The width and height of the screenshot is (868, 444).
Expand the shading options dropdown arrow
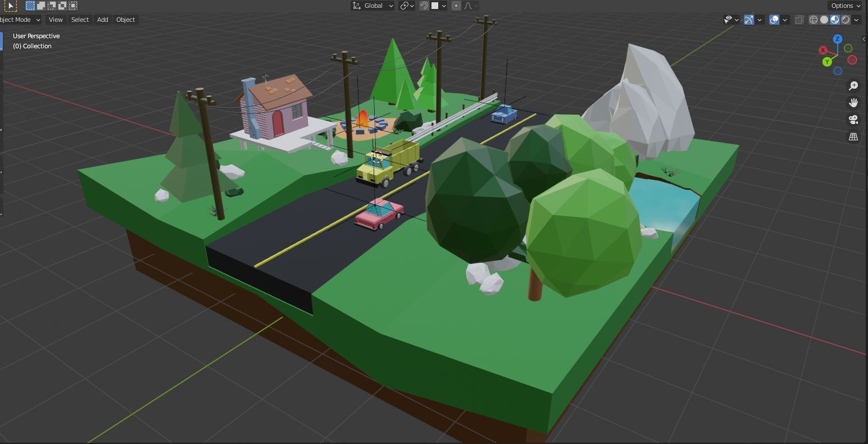(856, 20)
